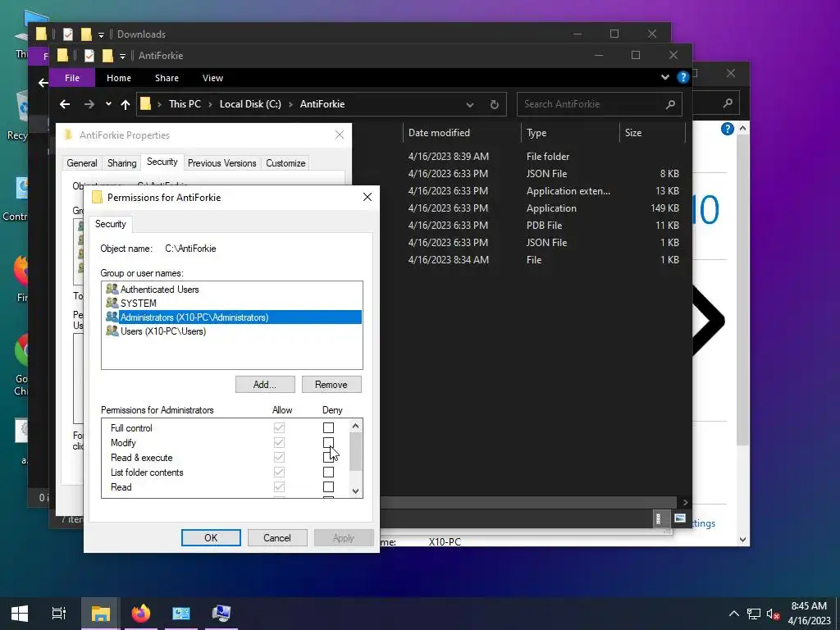Click the muted volume tray icon
This screenshot has width=840, height=630.
pos(773,614)
